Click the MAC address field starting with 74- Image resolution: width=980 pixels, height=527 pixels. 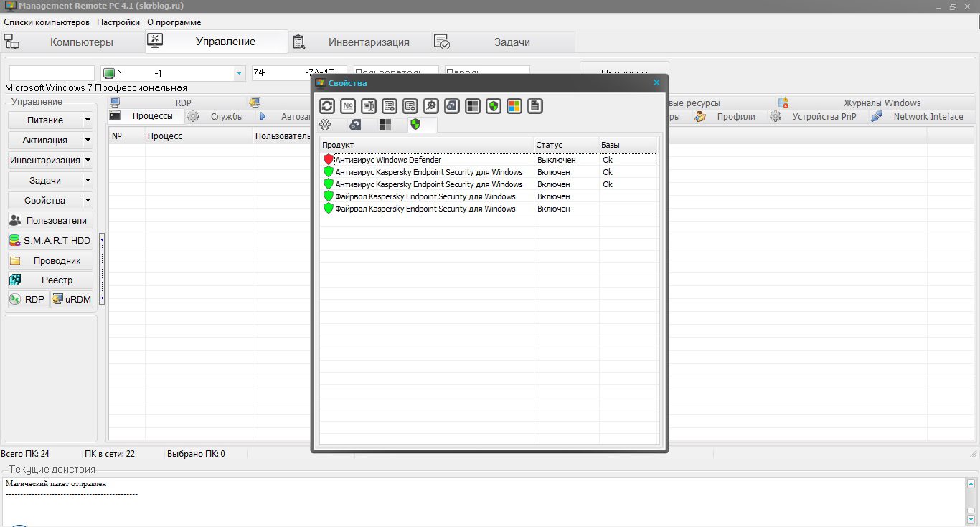point(299,73)
